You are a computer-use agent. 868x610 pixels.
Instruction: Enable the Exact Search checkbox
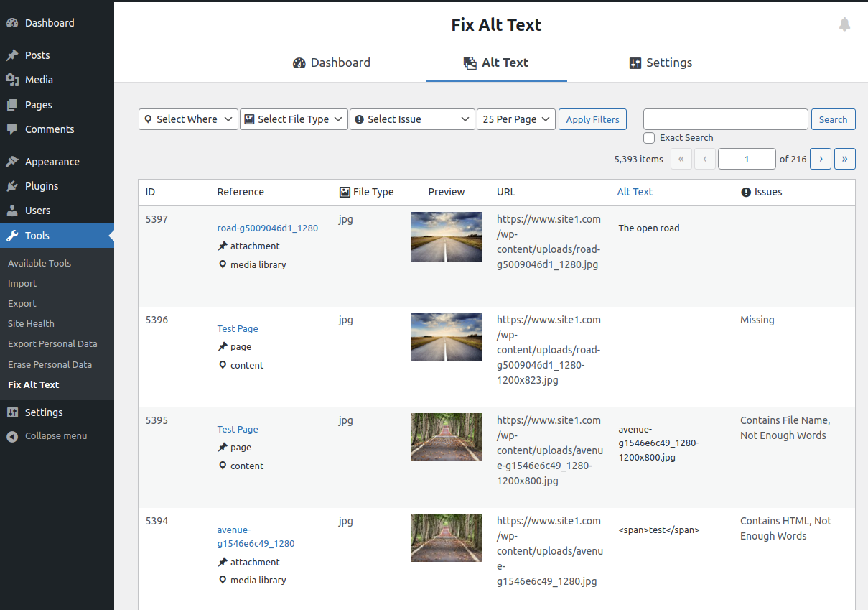649,138
